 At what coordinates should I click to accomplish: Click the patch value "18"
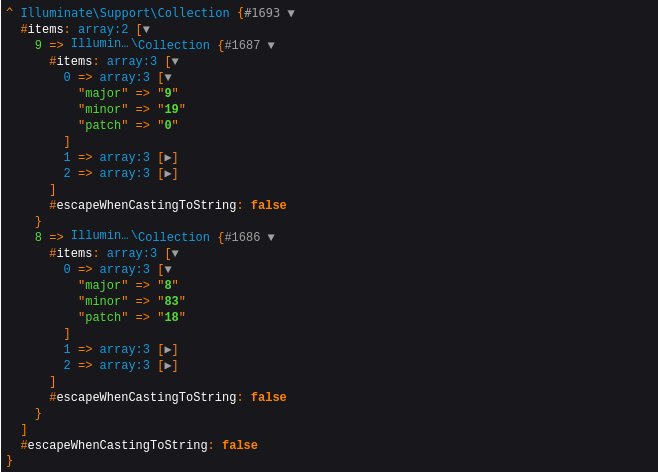point(171,318)
